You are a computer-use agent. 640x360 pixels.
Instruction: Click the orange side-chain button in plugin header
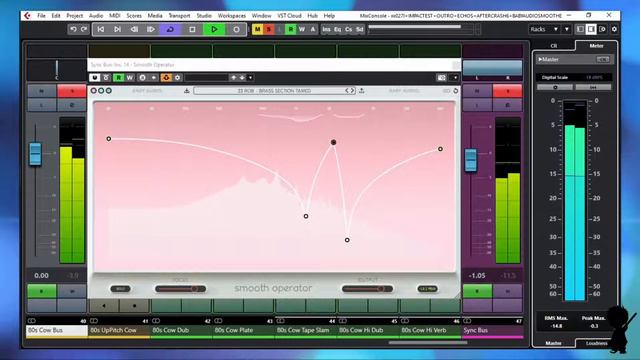point(166,78)
